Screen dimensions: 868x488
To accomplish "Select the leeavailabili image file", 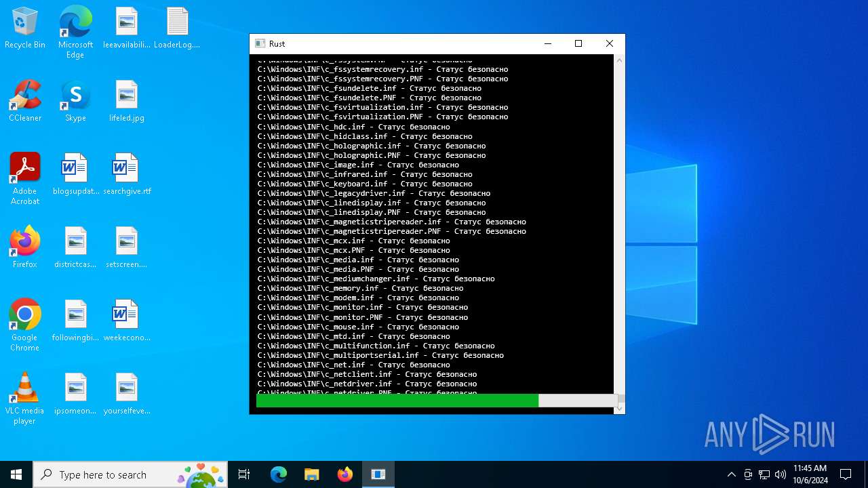I will click(126, 28).
